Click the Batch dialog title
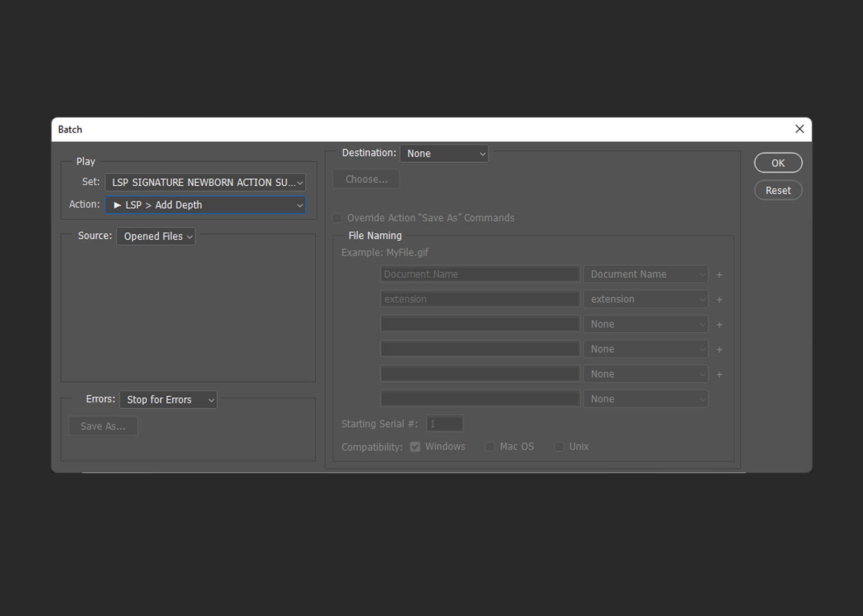The image size is (863, 616). pos(70,129)
